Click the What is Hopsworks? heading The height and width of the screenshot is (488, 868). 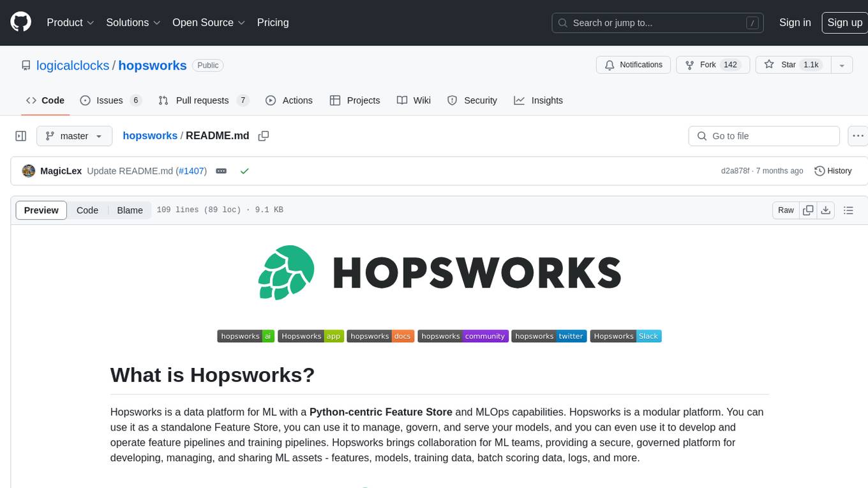coord(213,374)
